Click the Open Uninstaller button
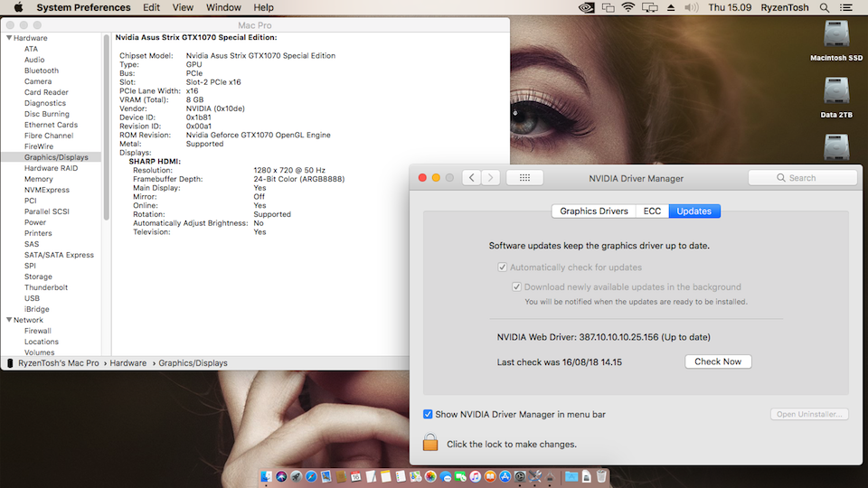The width and height of the screenshot is (868, 488). tap(809, 414)
